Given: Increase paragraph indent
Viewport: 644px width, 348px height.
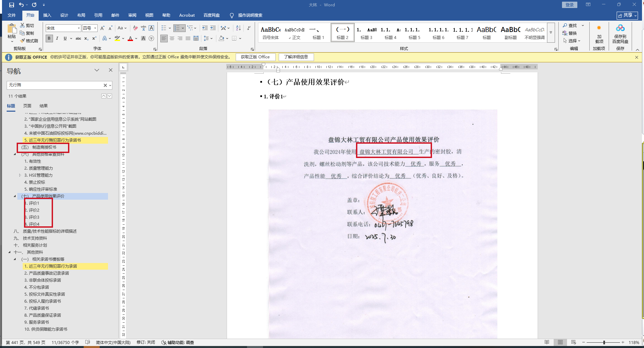Looking at the screenshot, I should click(x=213, y=28).
